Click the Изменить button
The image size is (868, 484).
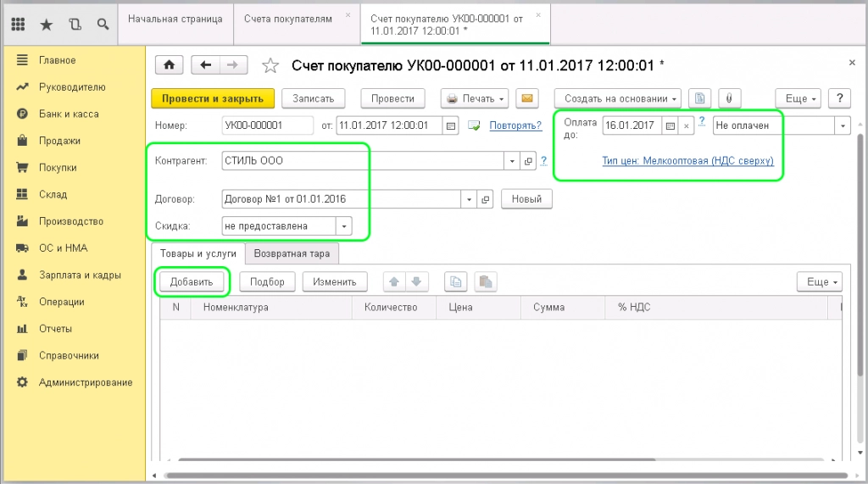pos(334,282)
